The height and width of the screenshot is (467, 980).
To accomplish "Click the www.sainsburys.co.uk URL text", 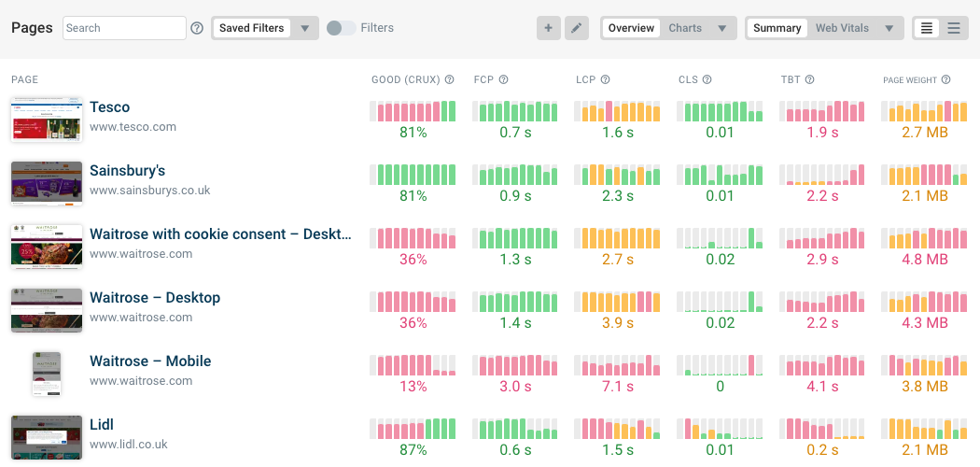I will [150, 191].
